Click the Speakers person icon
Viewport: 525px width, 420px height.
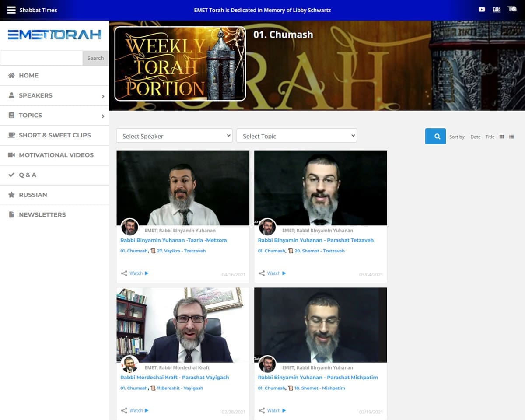tap(11, 95)
